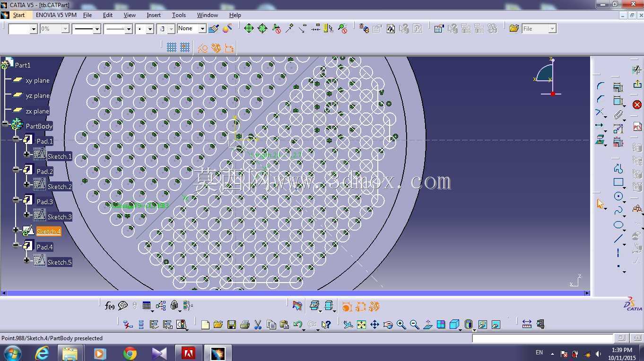The width and height of the screenshot is (644, 361).
Task: Open the Edit menu
Action: pos(108,15)
